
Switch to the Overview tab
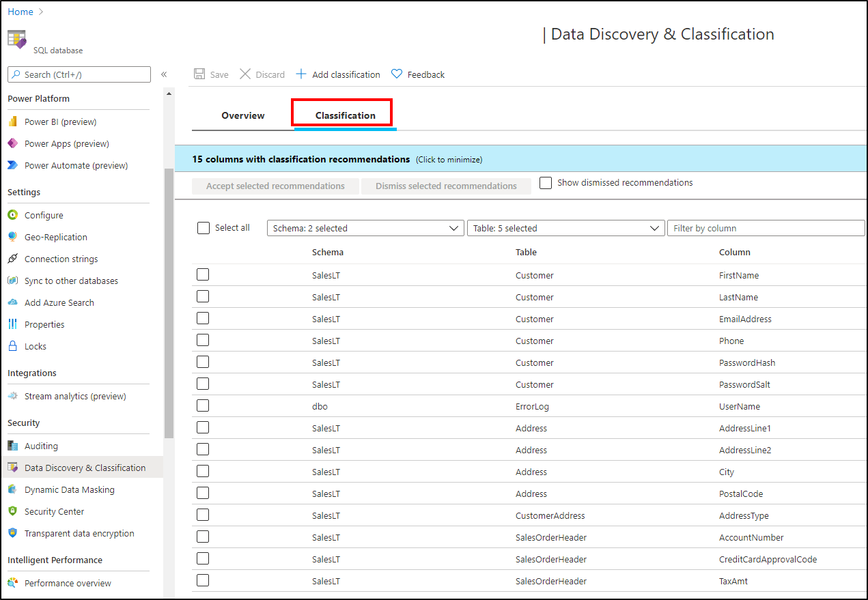point(242,115)
